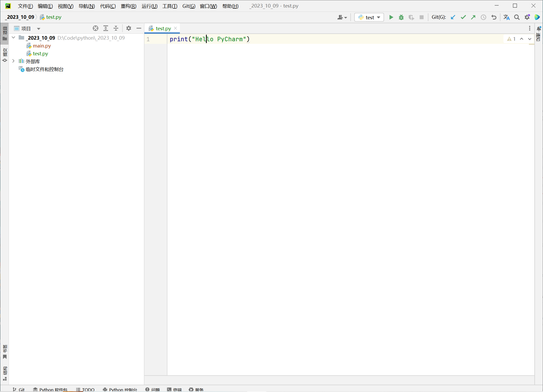Go to previous highlighted problem arrow
This screenshot has width=543, height=392.
(522, 39)
